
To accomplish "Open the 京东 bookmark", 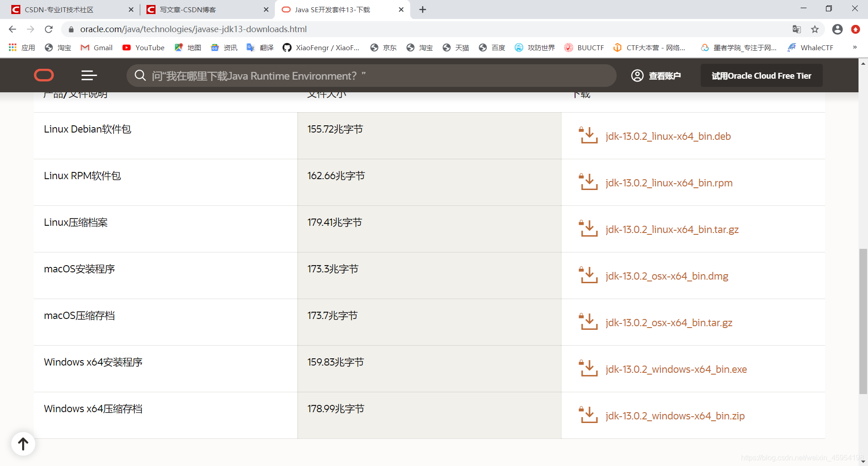I will coord(383,48).
